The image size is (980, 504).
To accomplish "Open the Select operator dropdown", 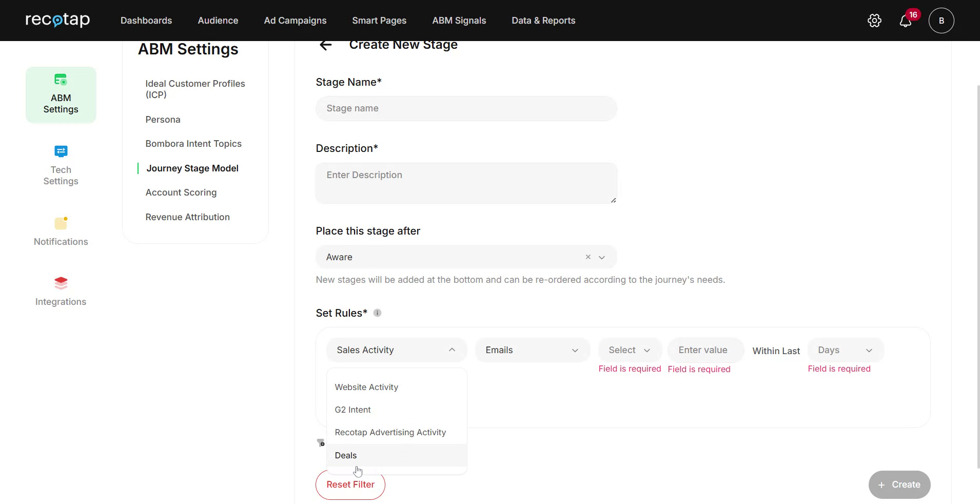I will (629, 350).
